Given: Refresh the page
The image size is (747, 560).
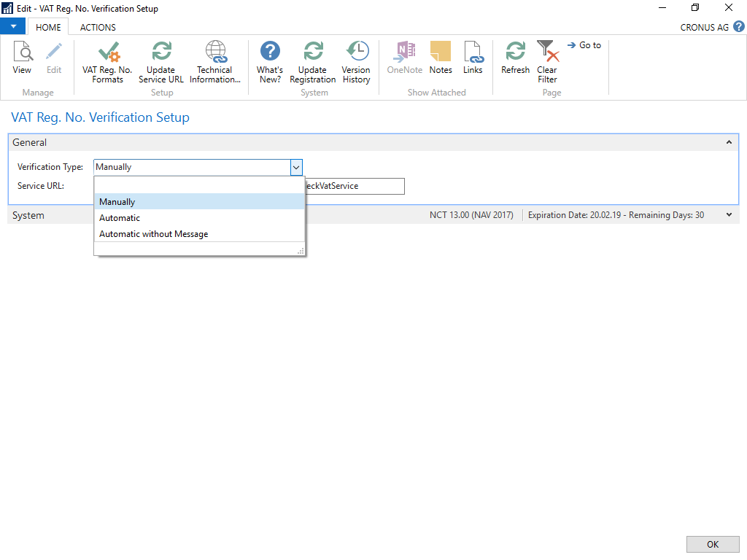Looking at the screenshot, I should pos(516,58).
